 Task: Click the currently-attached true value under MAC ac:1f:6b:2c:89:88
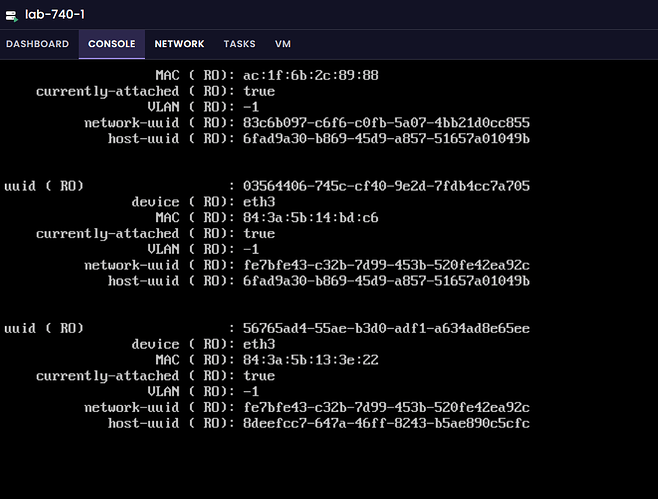pyautogui.click(x=259, y=91)
